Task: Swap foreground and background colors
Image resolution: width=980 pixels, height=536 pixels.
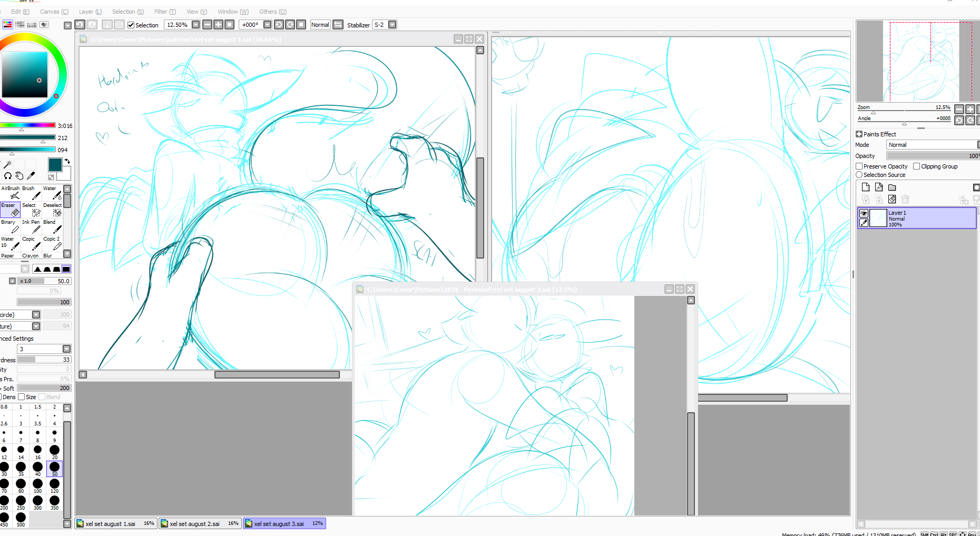Action: click(67, 161)
